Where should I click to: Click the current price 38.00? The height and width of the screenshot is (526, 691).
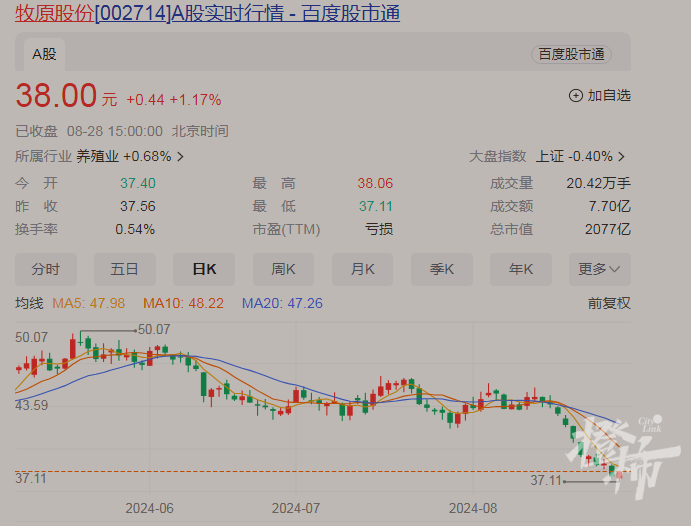pyautogui.click(x=56, y=95)
